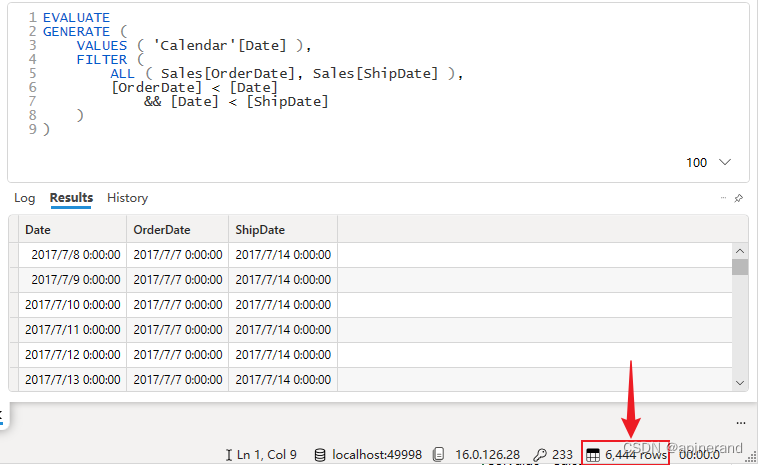Screen dimensions: 758x465
Task: Click OrderDate cell in the 2017/7/8 row
Action: [x=177, y=255]
